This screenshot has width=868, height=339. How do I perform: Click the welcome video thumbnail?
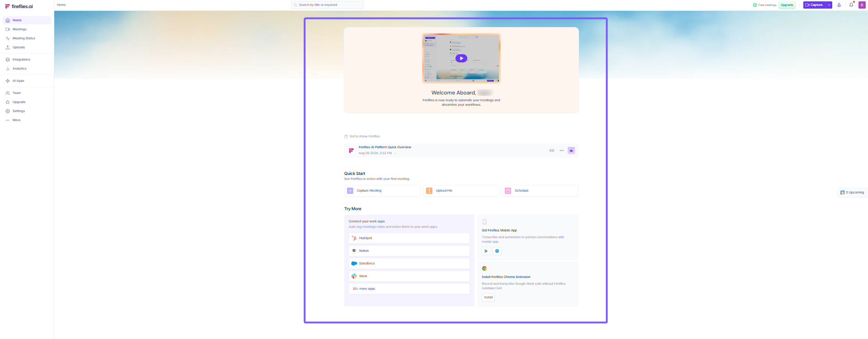pyautogui.click(x=461, y=58)
